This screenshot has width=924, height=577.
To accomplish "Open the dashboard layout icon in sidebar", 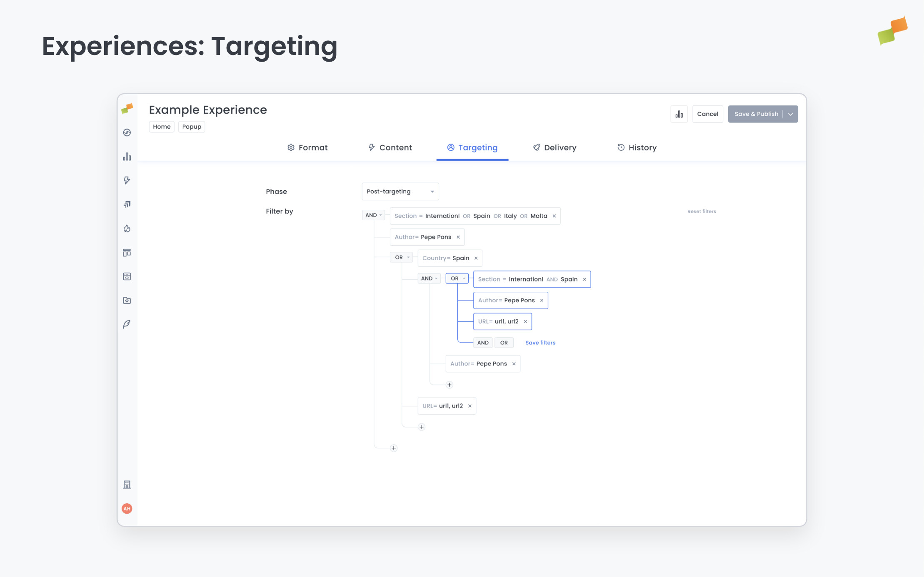I will [x=127, y=252].
